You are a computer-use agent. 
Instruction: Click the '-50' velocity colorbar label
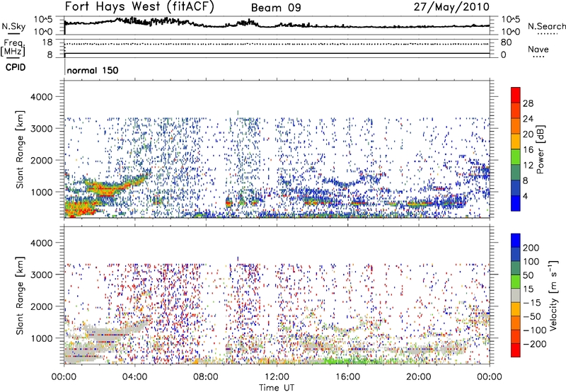pyautogui.click(x=532, y=317)
